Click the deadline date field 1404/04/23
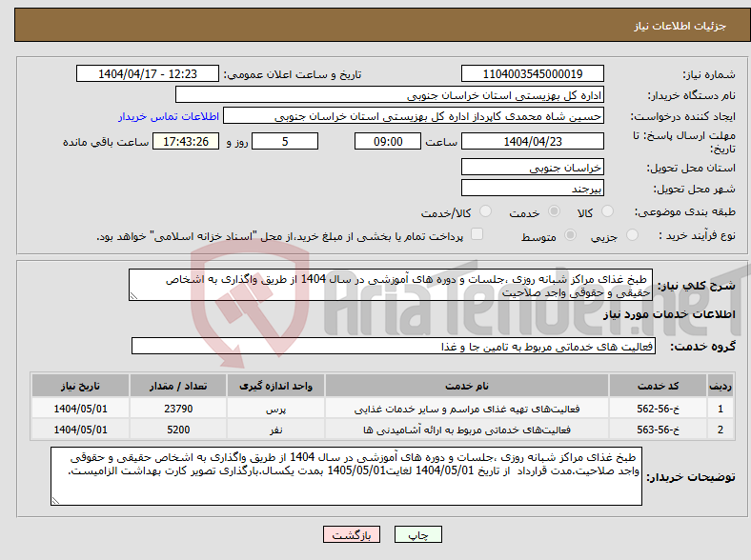 (x=532, y=141)
